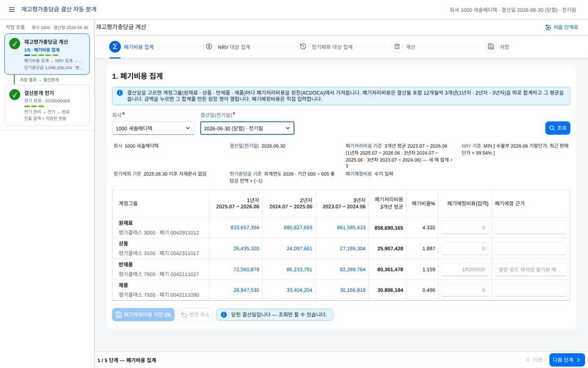This screenshot has width=588, height=368.
Task: Click the 1/5 · 폐기비용 집계 progress indicator
Action: 42,50
